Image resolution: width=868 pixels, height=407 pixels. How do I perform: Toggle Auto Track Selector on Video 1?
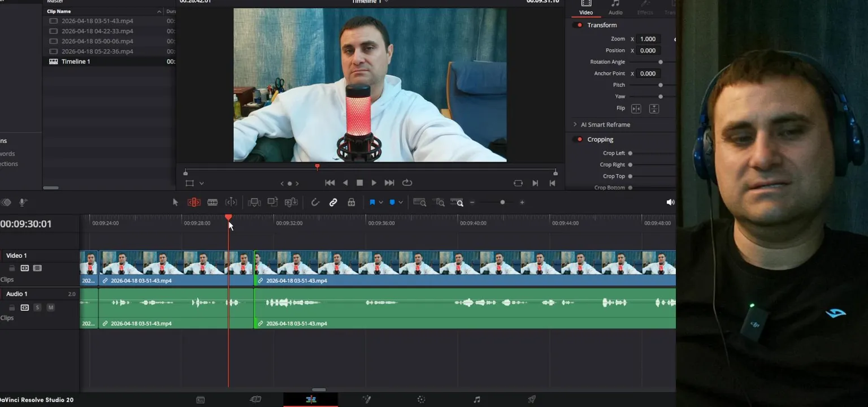point(25,268)
